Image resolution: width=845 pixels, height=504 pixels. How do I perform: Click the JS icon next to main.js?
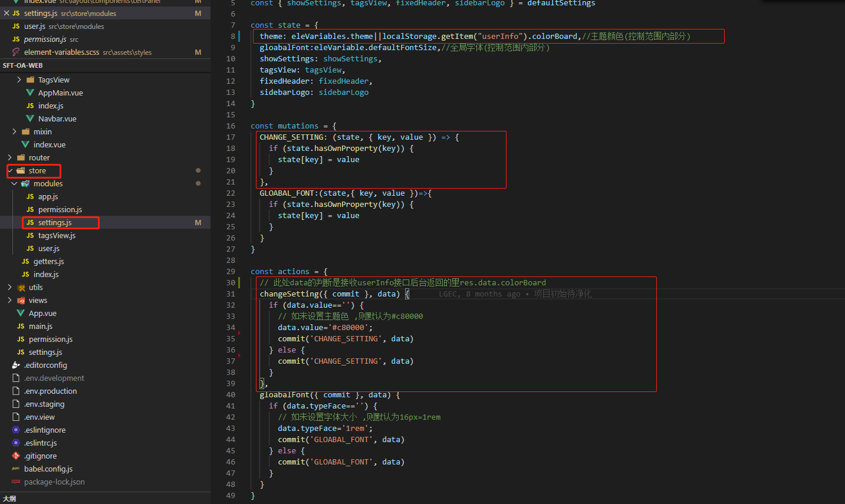(x=21, y=326)
